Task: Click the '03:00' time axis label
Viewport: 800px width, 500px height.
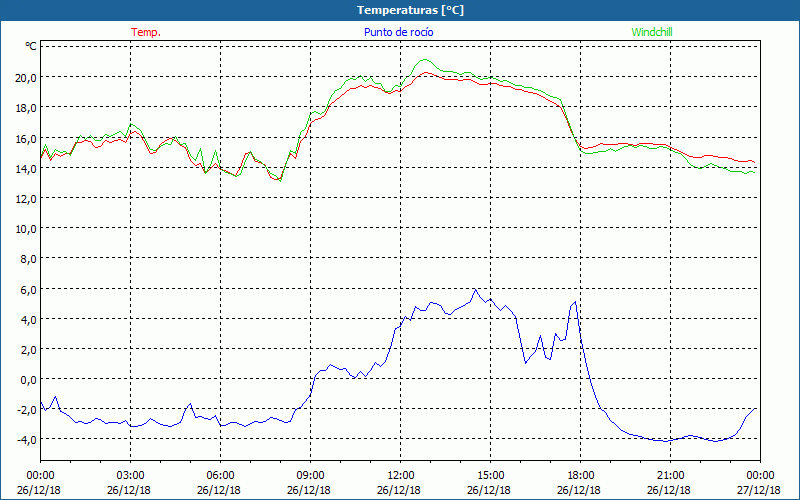Action: [x=131, y=476]
